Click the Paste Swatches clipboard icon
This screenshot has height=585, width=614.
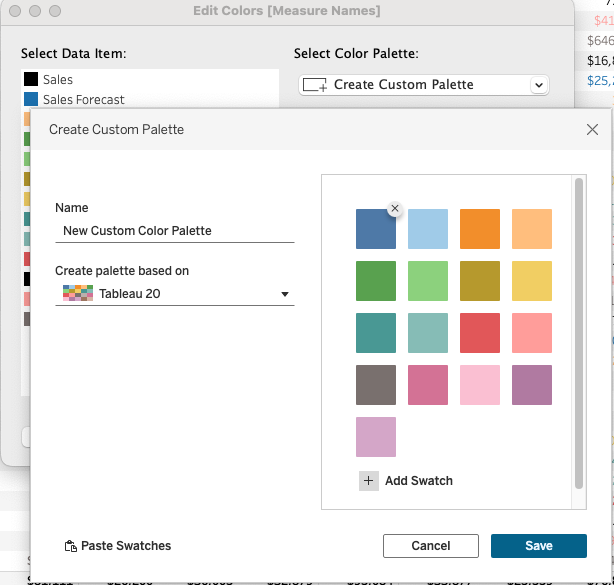pos(70,546)
